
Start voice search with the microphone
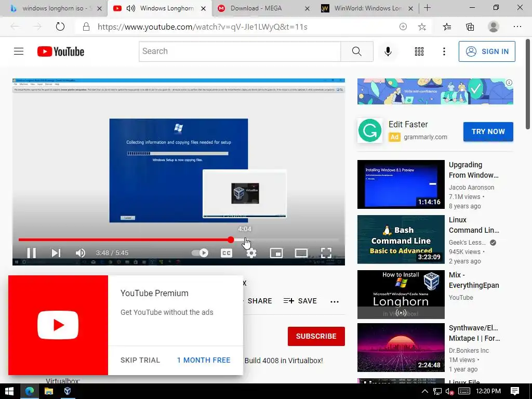(388, 51)
